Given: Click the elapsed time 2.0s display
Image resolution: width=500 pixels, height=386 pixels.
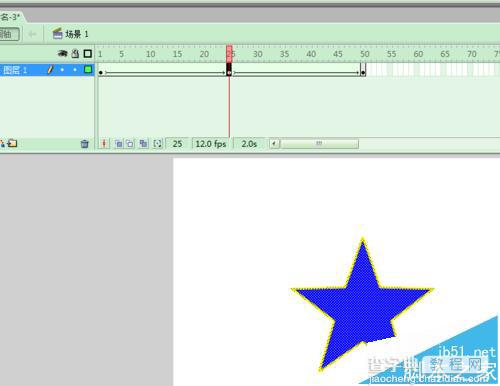Looking at the screenshot, I should pos(249,144).
